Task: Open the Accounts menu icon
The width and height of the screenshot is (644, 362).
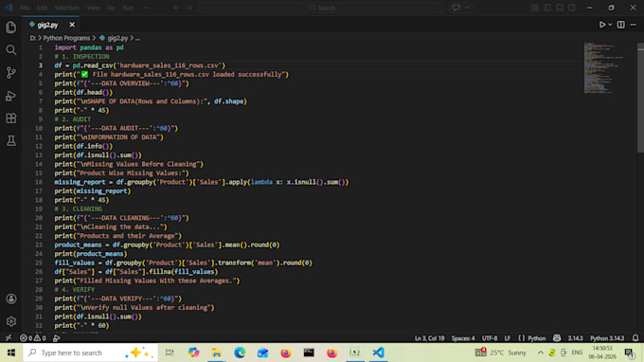Action: 11,299
